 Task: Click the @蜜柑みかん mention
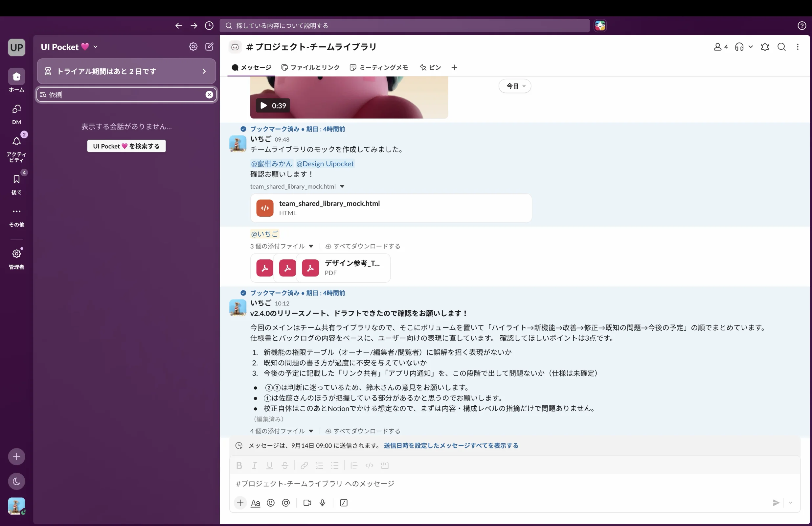tap(272, 164)
